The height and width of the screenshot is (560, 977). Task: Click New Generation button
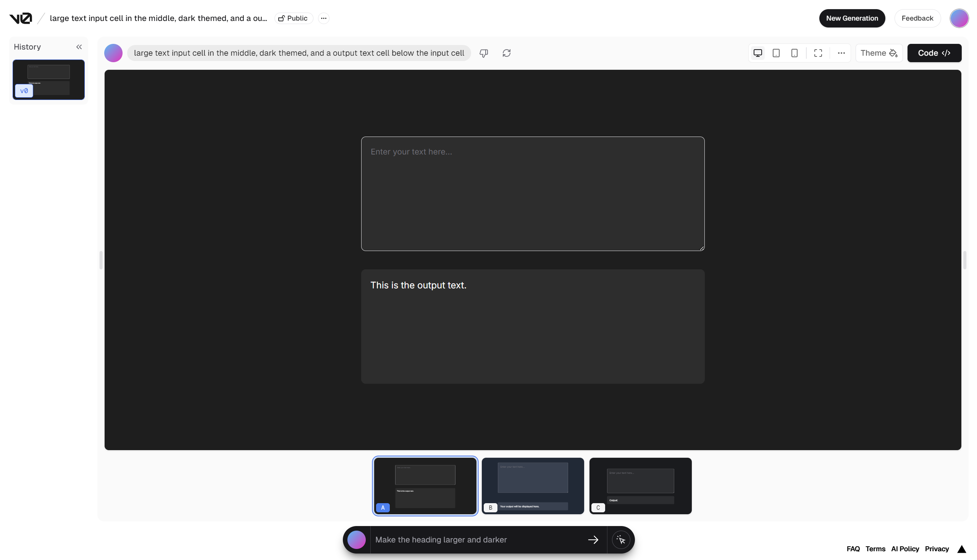click(851, 18)
